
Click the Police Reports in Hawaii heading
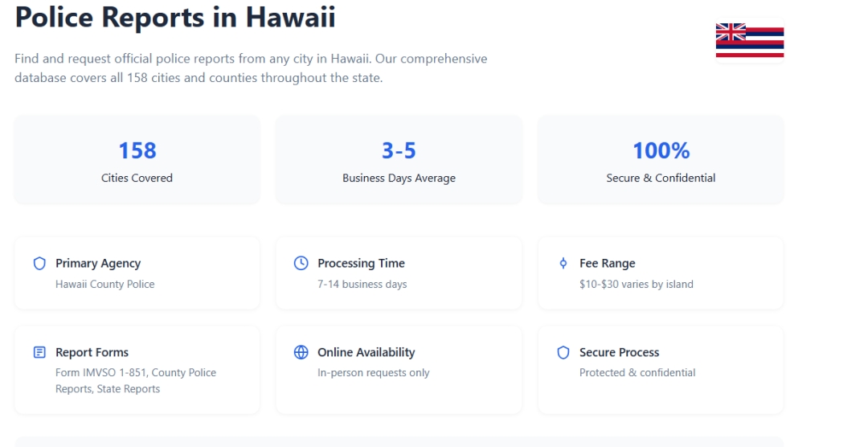click(x=175, y=17)
